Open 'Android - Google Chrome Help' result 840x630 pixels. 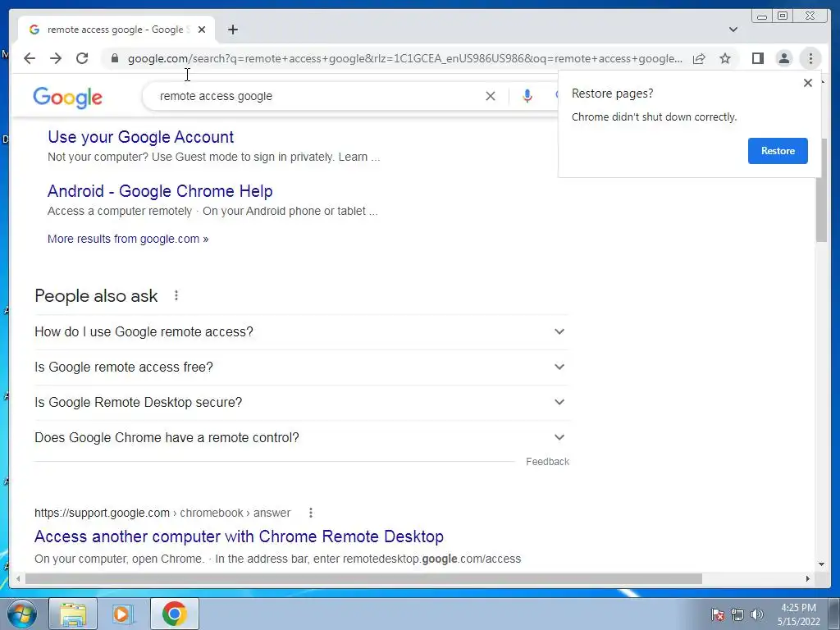[x=160, y=191]
